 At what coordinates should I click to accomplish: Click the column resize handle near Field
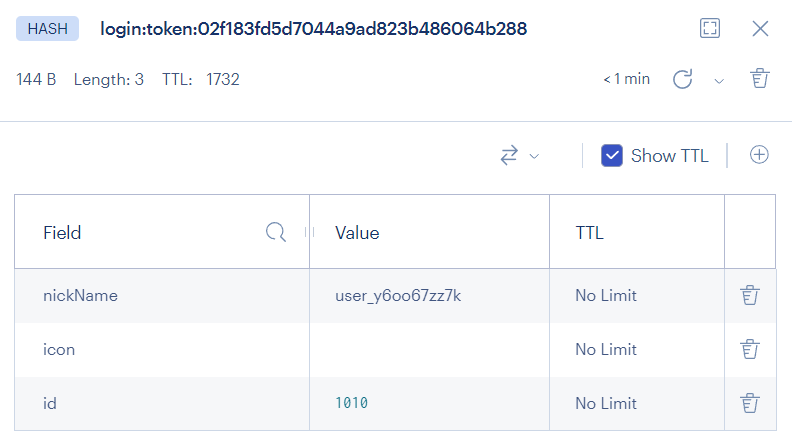310,232
